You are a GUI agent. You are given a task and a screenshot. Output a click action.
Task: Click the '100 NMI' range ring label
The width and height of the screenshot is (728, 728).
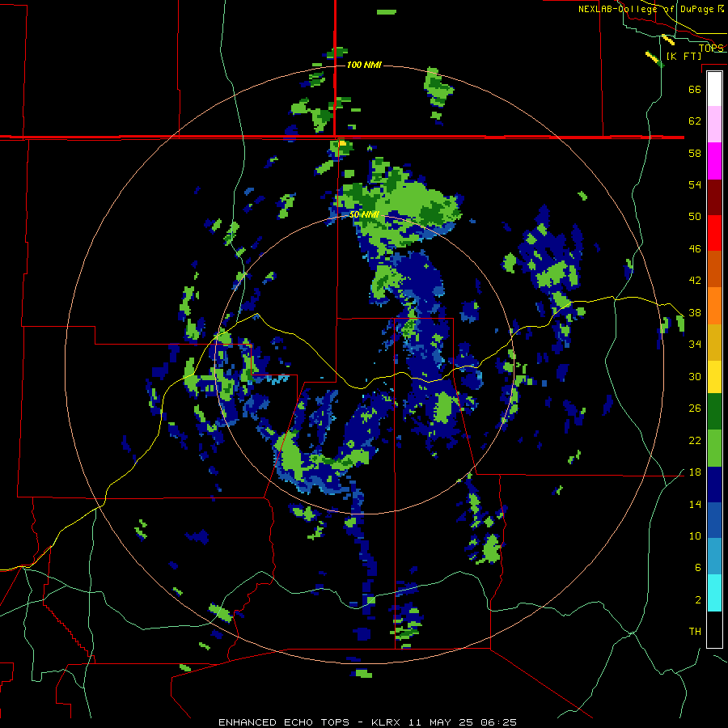[364, 65]
